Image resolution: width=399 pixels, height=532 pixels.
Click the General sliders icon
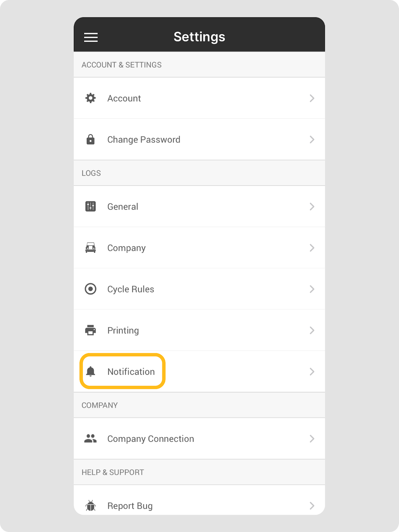90,206
